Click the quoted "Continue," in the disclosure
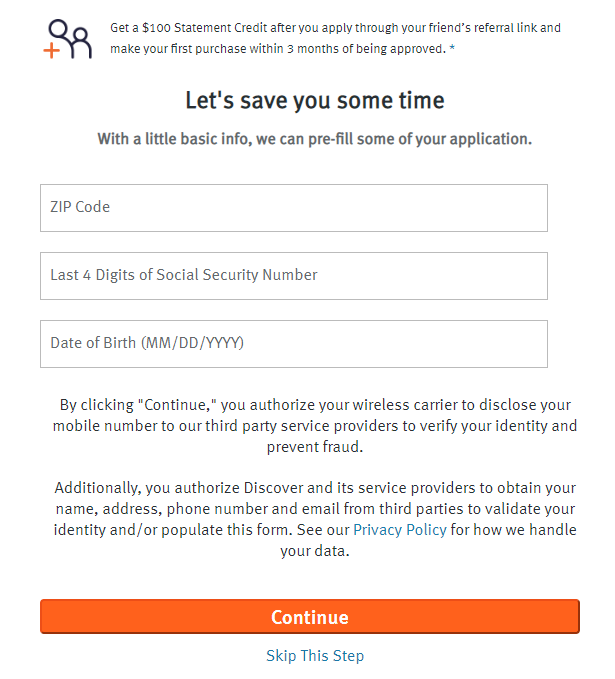Screen dimensions: 615x679 coord(177,405)
